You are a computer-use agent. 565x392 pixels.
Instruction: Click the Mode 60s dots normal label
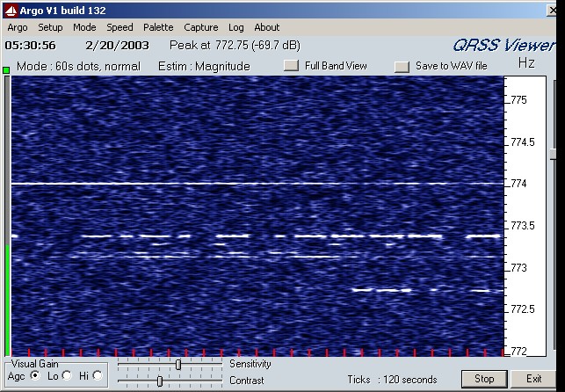click(x=78, y=66)
